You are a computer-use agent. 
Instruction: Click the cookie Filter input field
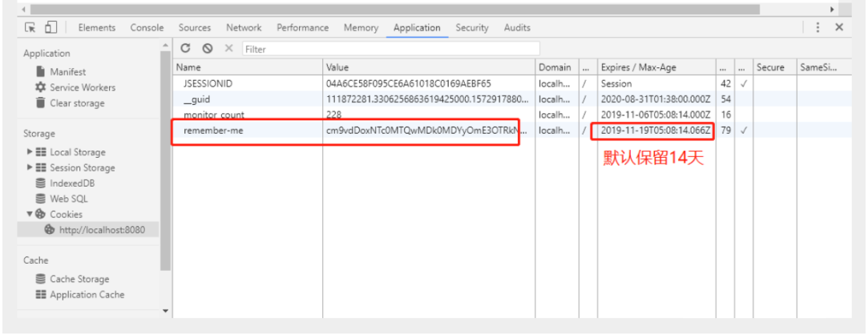tap(389, 49)
